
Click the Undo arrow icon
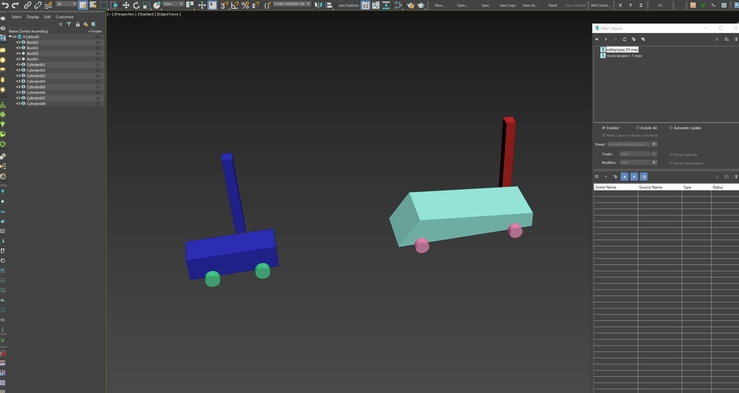point(5,5)
